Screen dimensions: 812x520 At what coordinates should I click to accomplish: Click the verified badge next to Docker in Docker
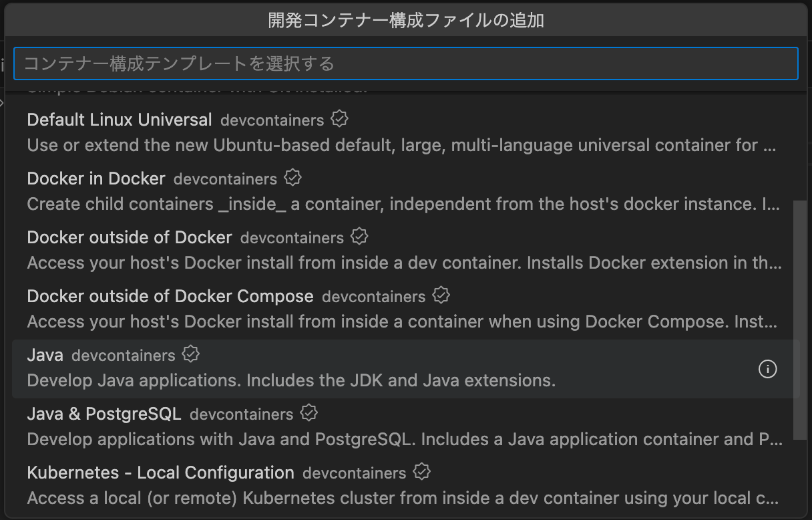tap(292, 177)
